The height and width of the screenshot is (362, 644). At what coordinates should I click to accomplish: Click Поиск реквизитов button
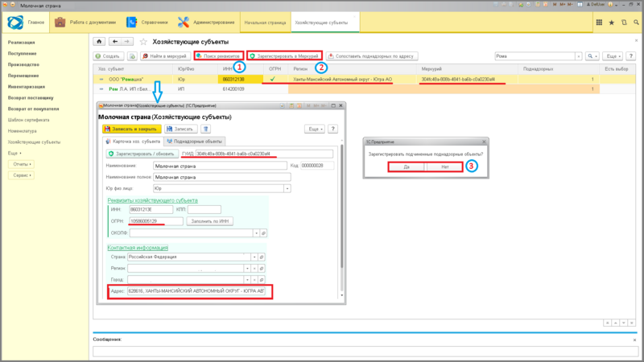pyautogui.click(x=218, y=56)
